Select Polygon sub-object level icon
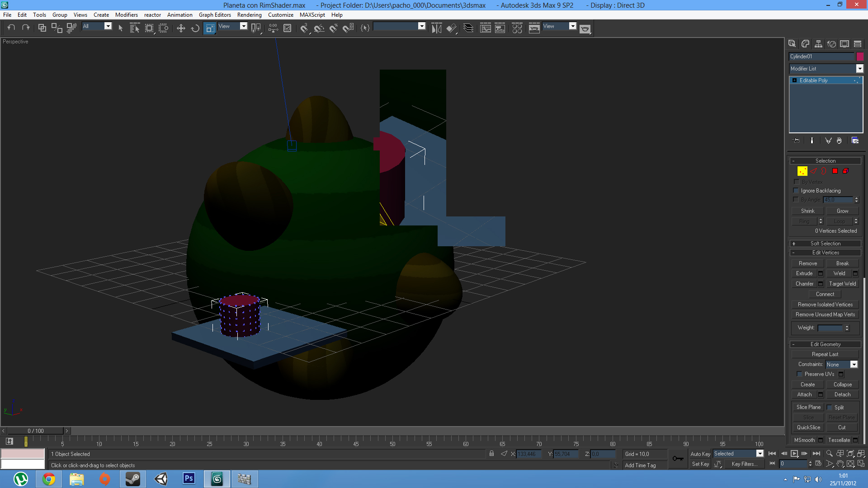Viewport: 868px width, 488px height. pyautogui.click(x=835, y=171)
